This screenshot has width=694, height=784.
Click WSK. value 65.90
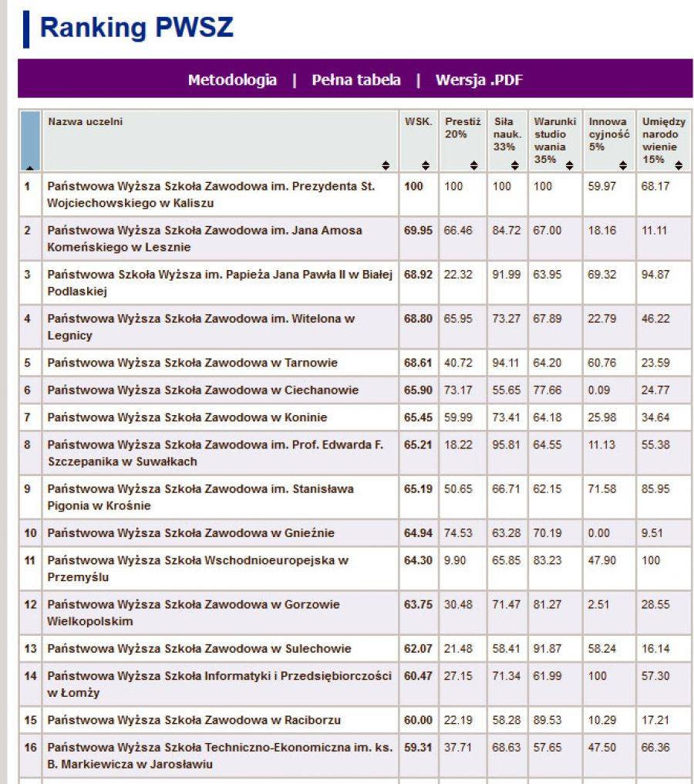click(x=418, y=390)
